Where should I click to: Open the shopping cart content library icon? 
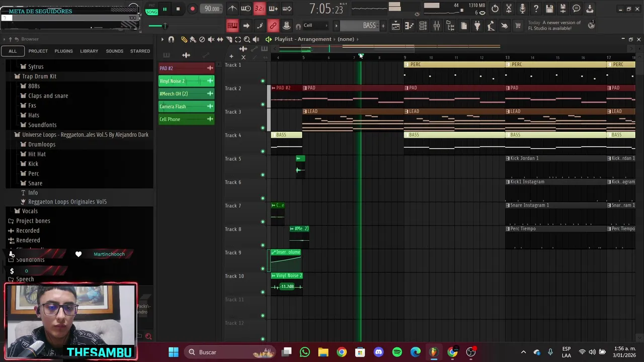tap(518, 26)
